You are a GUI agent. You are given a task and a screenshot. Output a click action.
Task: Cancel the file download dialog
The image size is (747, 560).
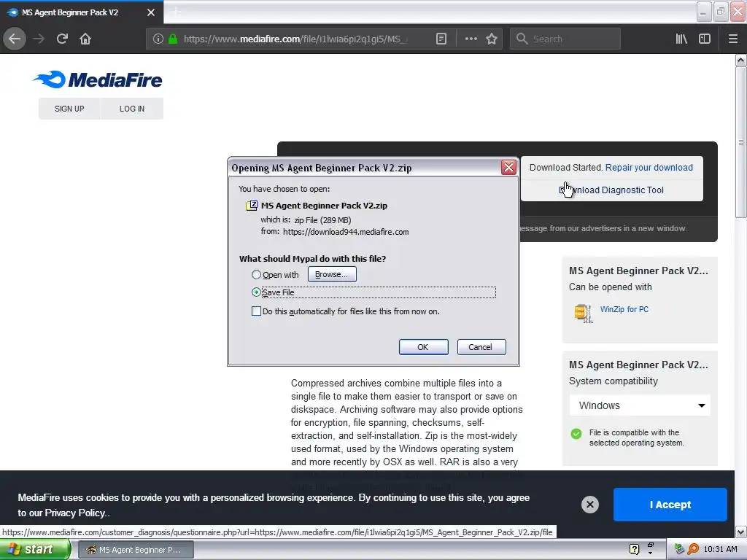point(481,347)
